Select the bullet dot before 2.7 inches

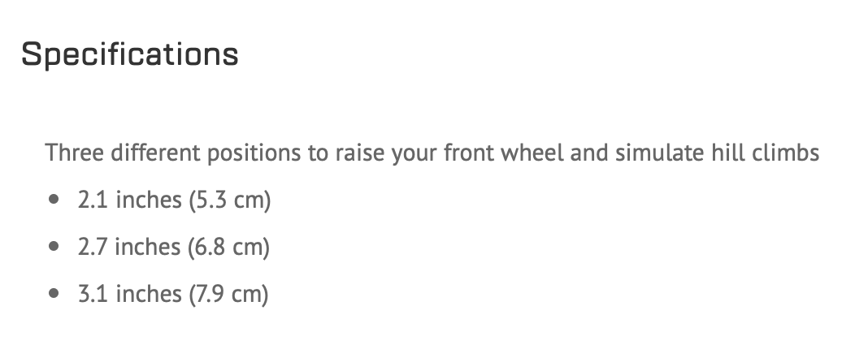tap(54, 246)
